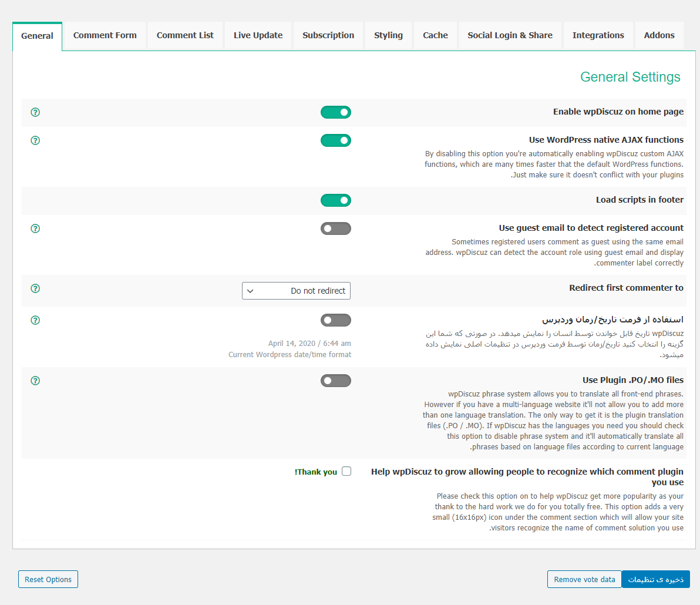The height and width of the screenshot is (605, 700).
Task: Click the Remove vote data button
Action: pos(584,579)
